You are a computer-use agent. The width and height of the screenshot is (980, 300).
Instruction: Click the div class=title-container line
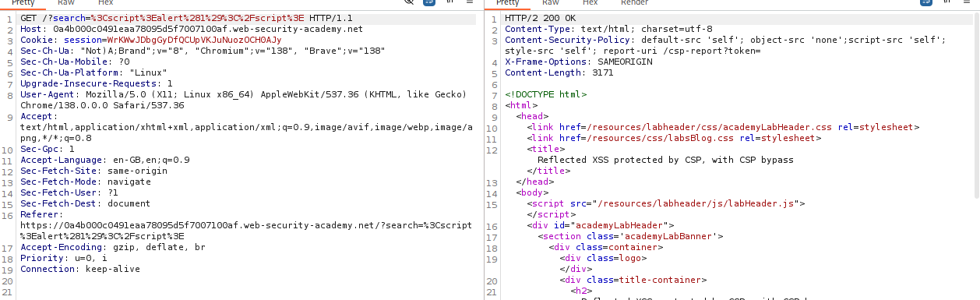[x=633, y=280]
